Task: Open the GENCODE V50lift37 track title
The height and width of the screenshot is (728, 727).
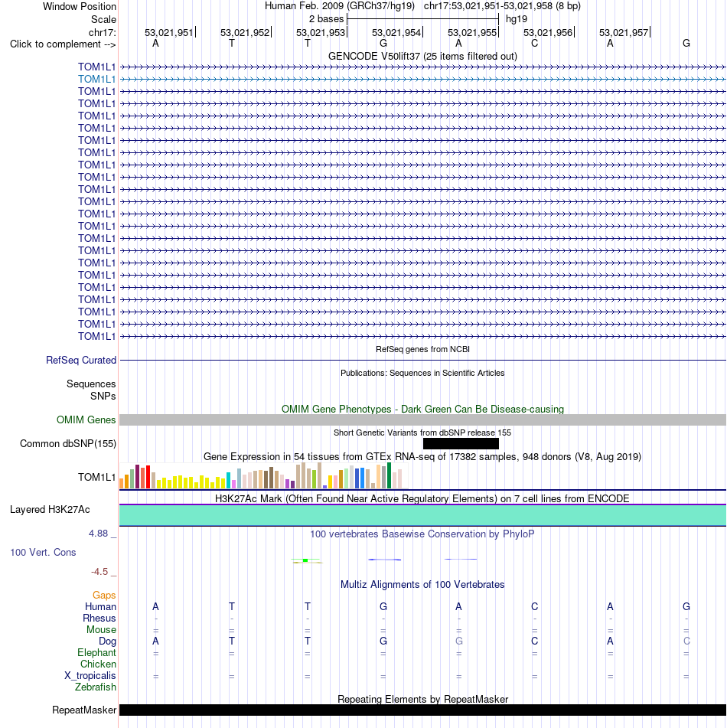Action: pos(422,56)
